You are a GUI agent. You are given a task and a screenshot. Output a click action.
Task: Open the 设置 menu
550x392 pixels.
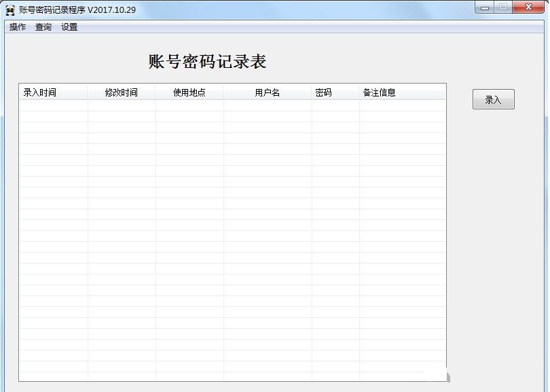coord(68,26)
